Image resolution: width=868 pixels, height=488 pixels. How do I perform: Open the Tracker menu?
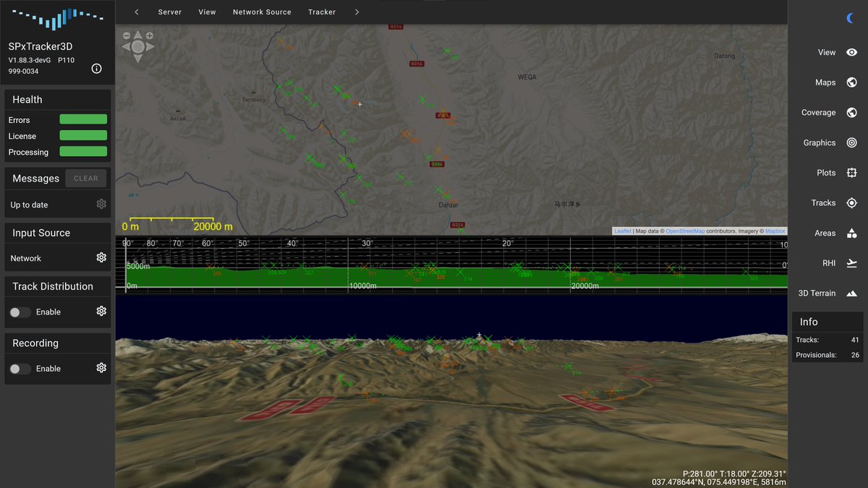tap(322, 12)
